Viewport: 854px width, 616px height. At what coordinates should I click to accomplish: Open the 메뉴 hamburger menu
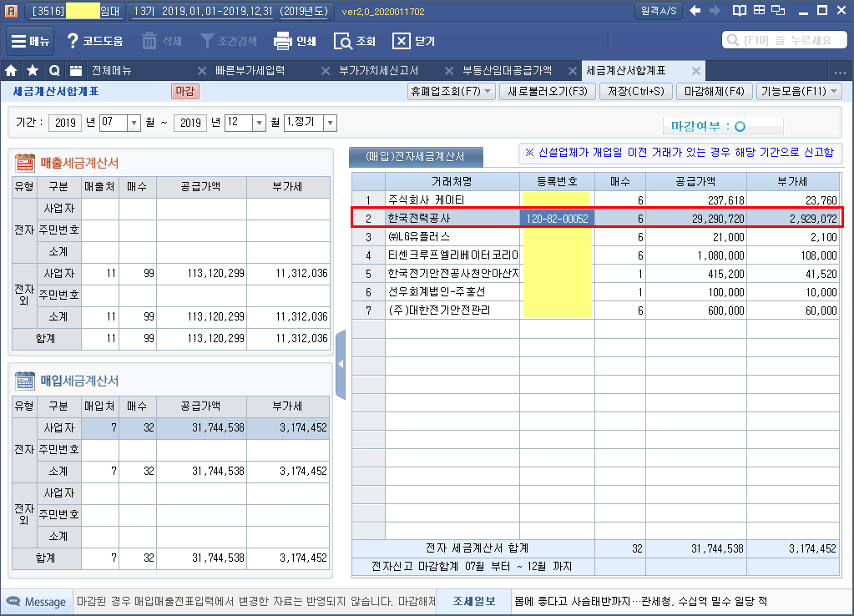[31, 41]
